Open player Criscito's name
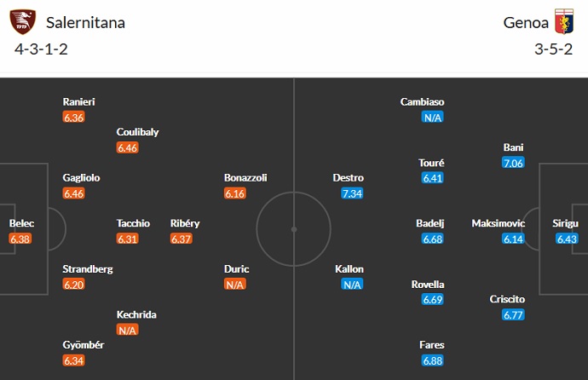588x380 pixels. click(x=507, y=299)
